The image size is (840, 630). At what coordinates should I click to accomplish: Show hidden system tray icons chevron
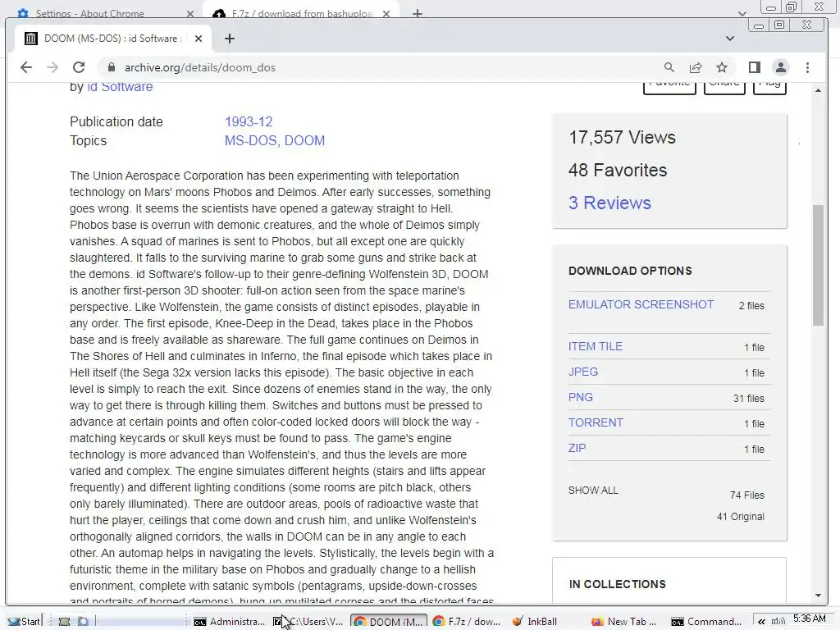[761, 622]
